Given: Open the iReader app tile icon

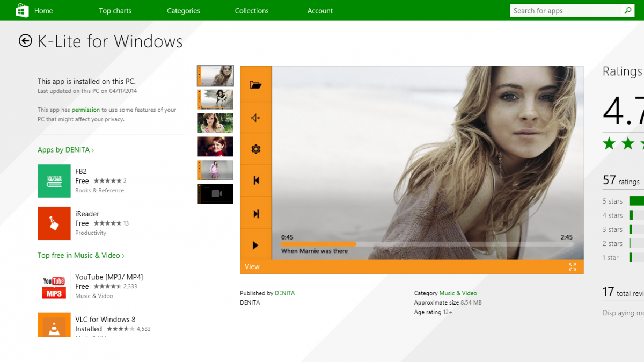Looking at the screenshot, I should (x=54, y=223).
